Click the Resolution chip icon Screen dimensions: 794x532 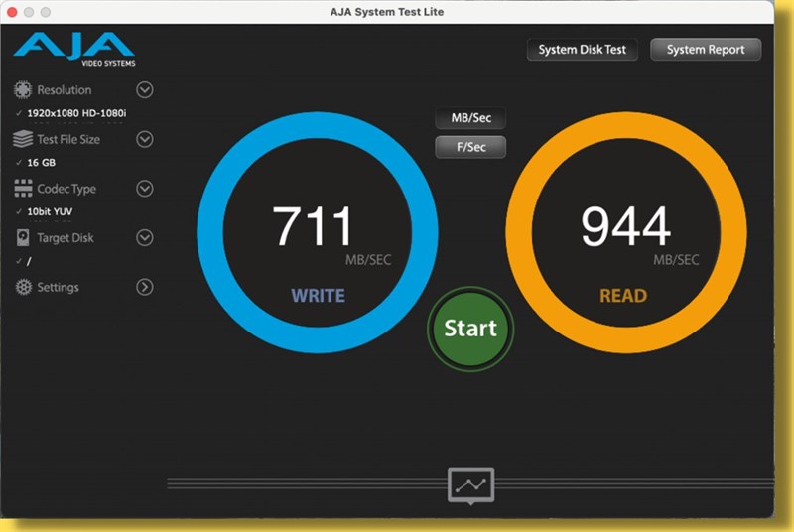[x=22, y=90]
